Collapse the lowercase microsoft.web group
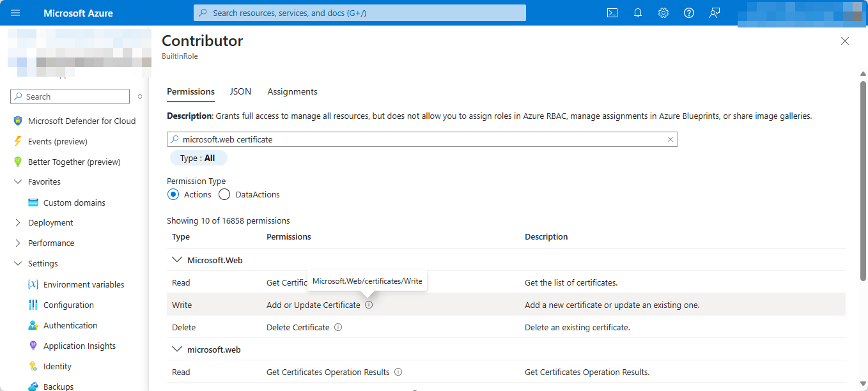This screenshot has height=391, width=868. click(177, 349)
